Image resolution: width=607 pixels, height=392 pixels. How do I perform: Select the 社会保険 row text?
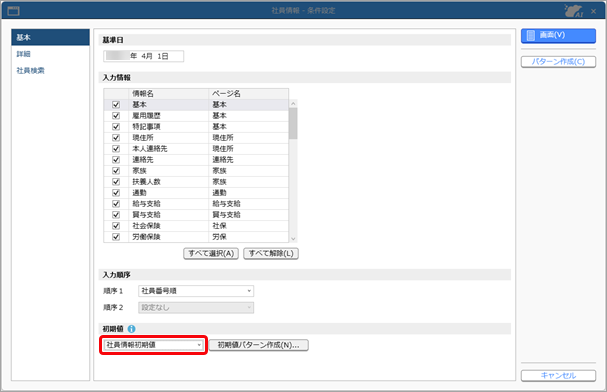(x=146, y=226)
